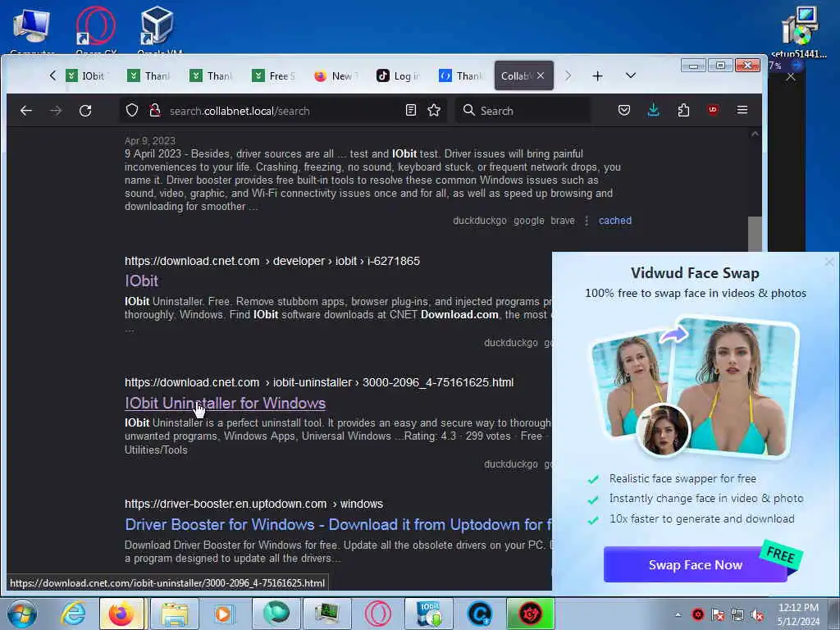
Task: Click brave source of first result
Action: [x=563, y=220]
